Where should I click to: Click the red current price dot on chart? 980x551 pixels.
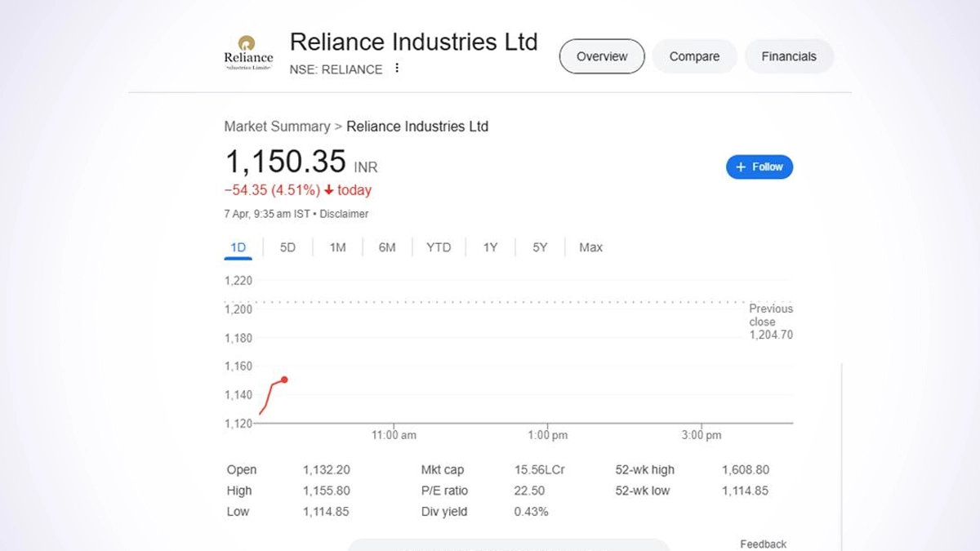[284, 380]
